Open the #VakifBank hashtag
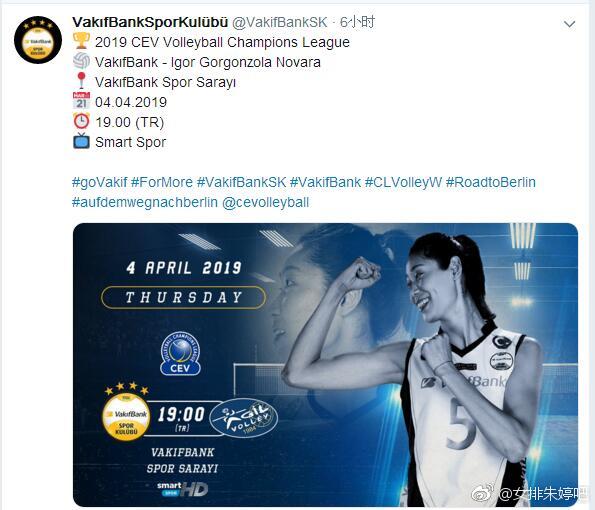Image resolution: width=595 pixels, height=510 pixels. [325, 182]
